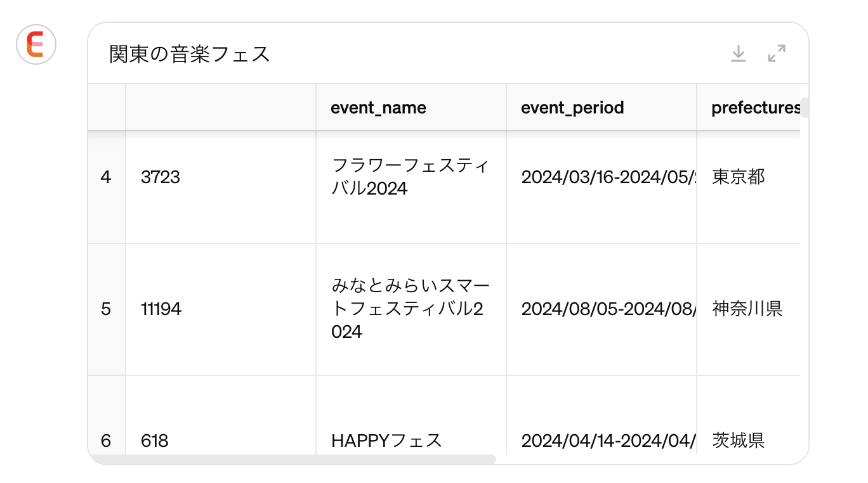Click the 東京都 prefecture cell
The width and height of the screenshot is (868, 483).
click(x=739, y=177)
